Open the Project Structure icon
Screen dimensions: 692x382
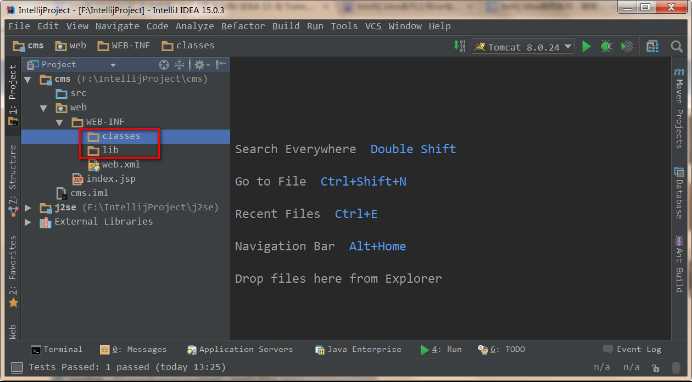(x=652, y=46)
